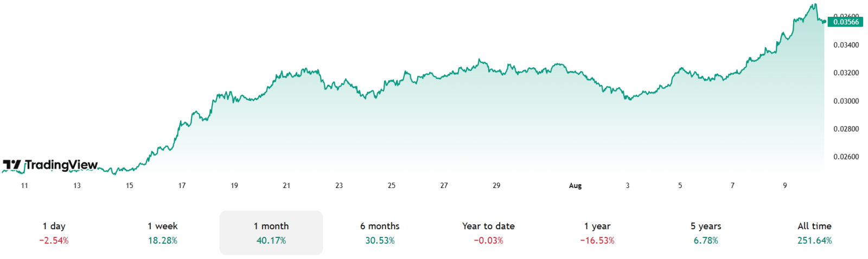Viewport: 868px width, 259px height.
Task: Click the TradingView logo
Action: click(x=50, y=165)
